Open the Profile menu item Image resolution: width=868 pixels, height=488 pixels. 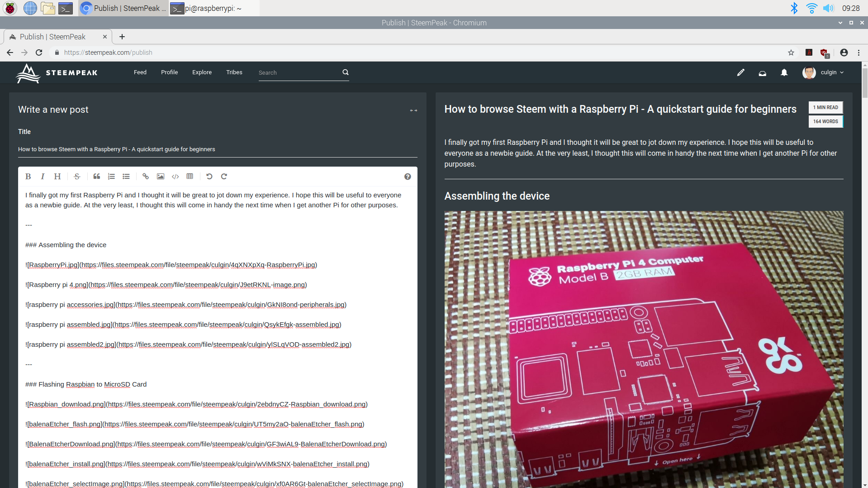click(169, 72)
